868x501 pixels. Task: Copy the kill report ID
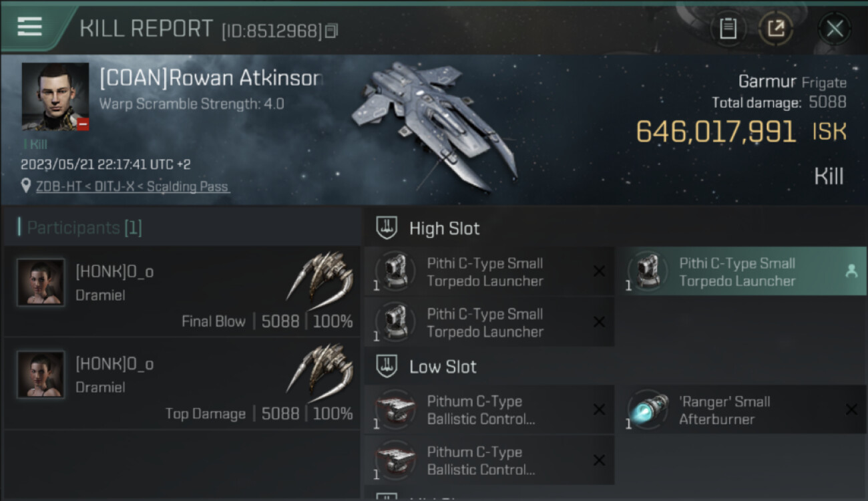332,31
